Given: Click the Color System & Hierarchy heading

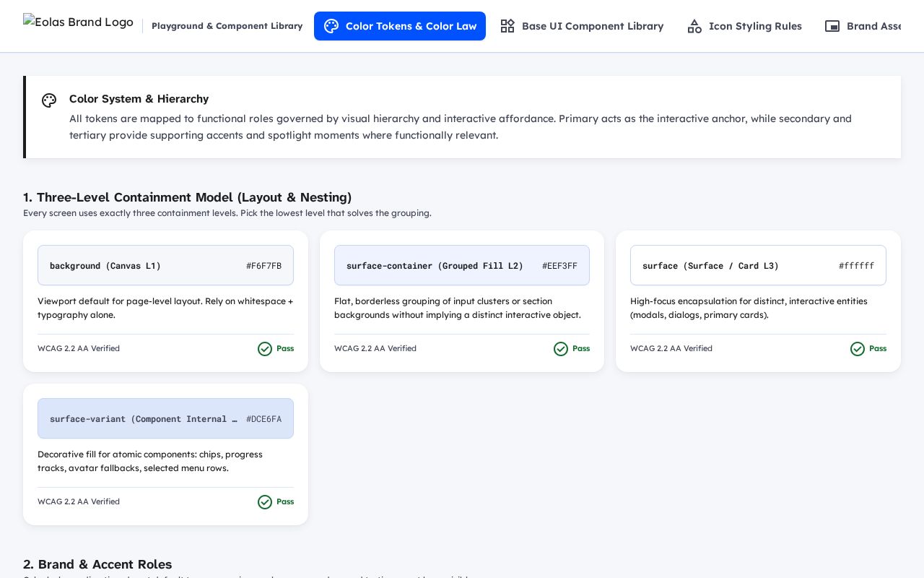Looking at the screenshot, I should pos(139,99).
